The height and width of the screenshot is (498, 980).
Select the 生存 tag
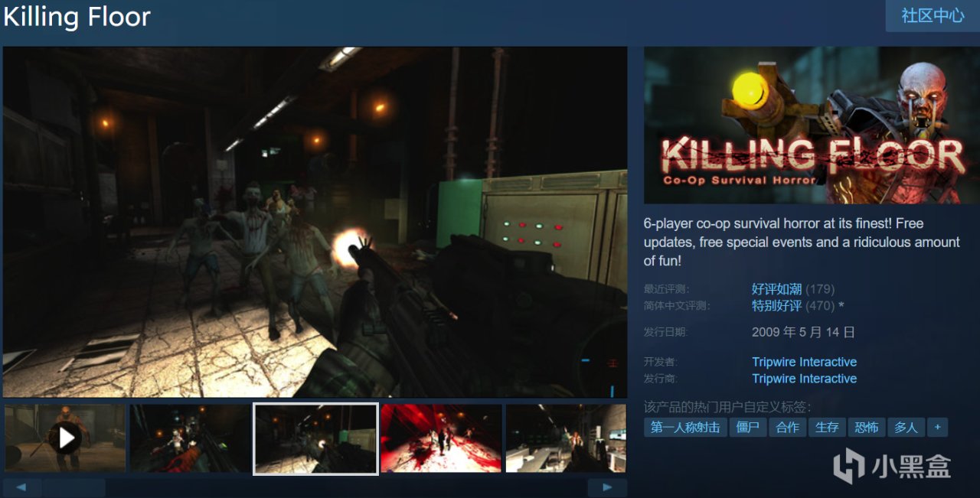[827, 428]
